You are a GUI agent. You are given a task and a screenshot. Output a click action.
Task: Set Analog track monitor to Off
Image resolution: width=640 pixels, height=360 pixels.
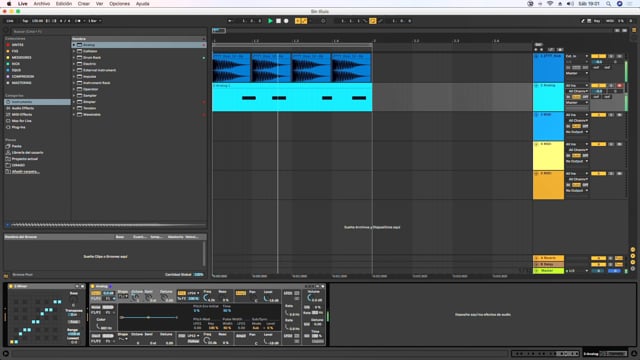click(x=585, y=97)
